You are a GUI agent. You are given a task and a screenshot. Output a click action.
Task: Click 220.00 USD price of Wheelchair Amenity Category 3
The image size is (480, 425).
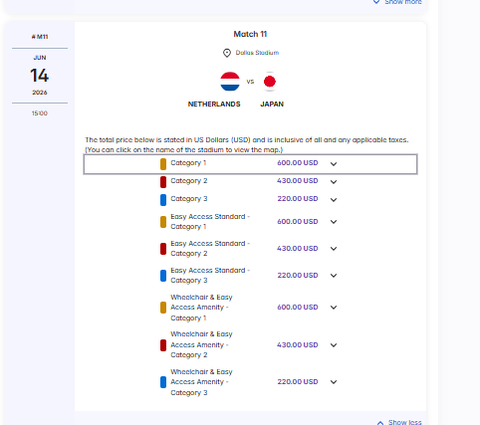coord(298,382)
